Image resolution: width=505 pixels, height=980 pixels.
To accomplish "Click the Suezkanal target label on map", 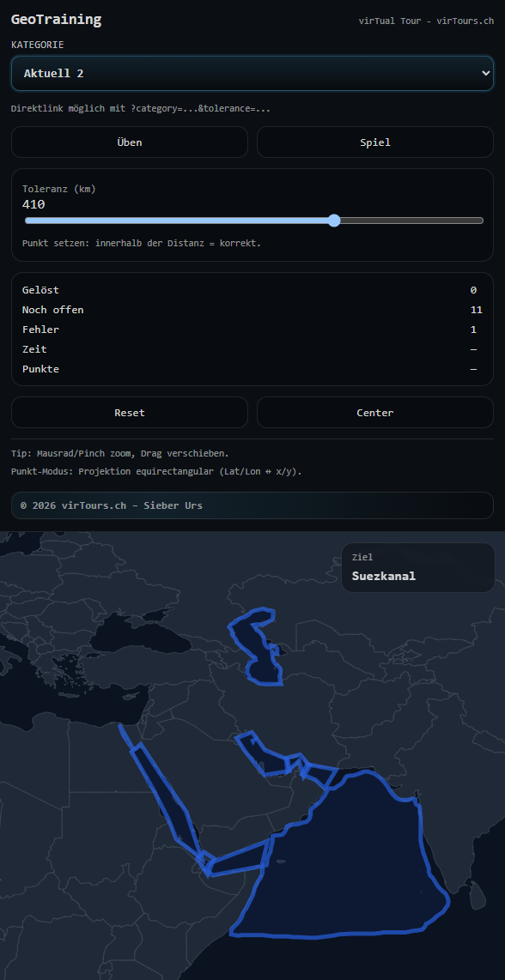I will tap(384, 576).
